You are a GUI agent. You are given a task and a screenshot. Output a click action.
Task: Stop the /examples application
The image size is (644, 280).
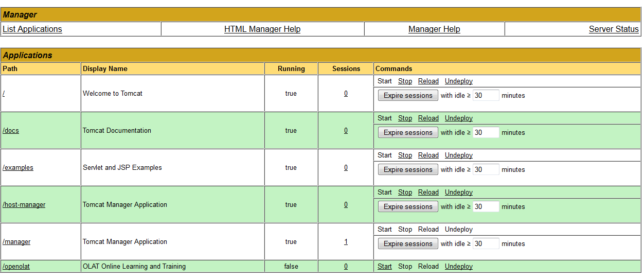pyautogui.click(x=405, y=155)
